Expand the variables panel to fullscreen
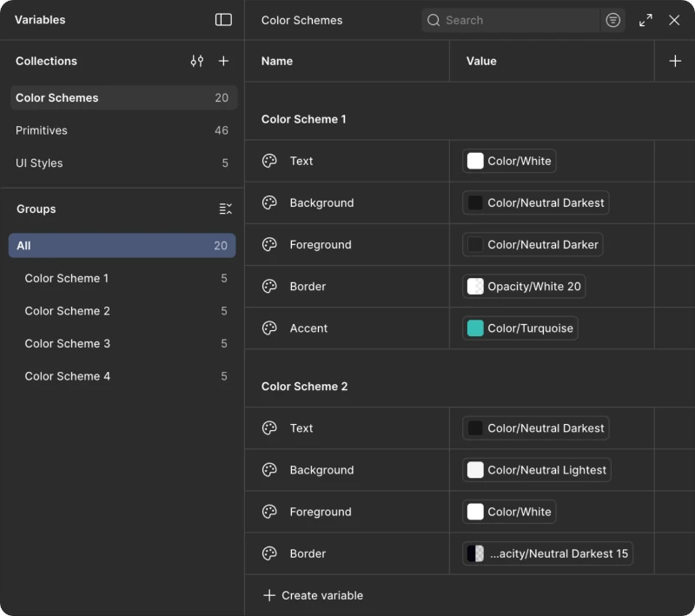The image size is (695, 616). point(645,20)
